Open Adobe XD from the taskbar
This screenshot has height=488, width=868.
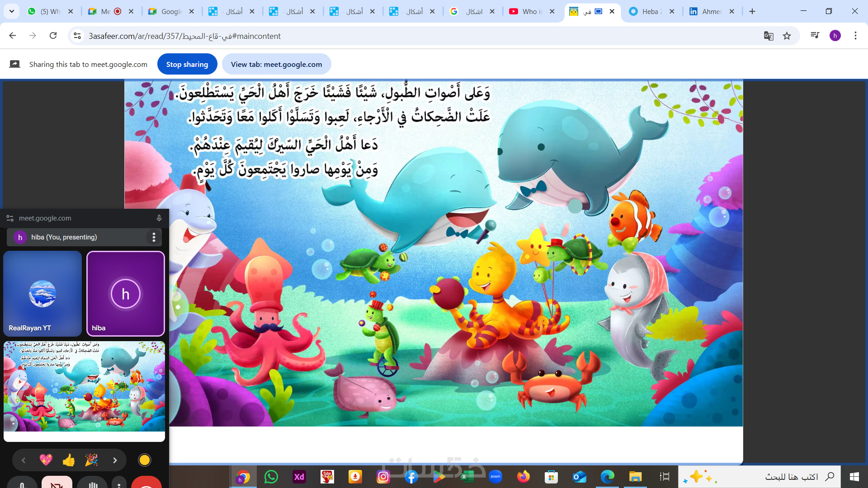pyautogui.click(x=299, y=477)
